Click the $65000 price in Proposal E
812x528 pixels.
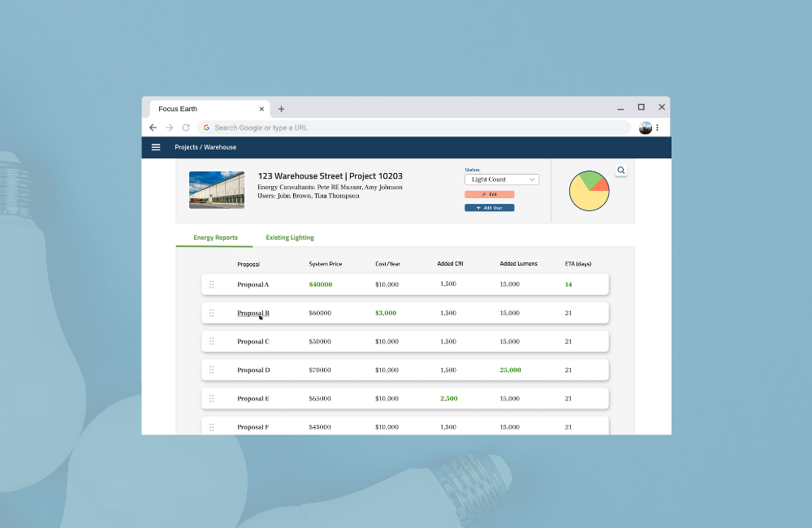320,399
